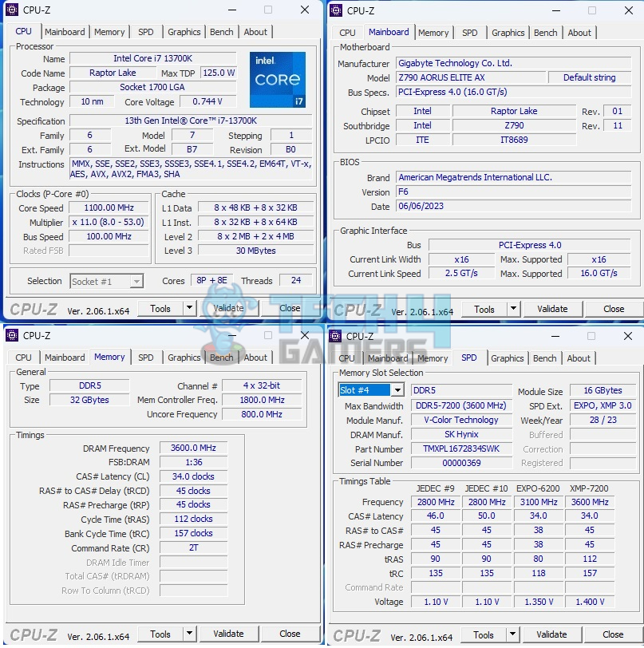Viewport: 644px width, 648px height.
Task: Open the About tab in the SPD window
Action: [579, 358]
